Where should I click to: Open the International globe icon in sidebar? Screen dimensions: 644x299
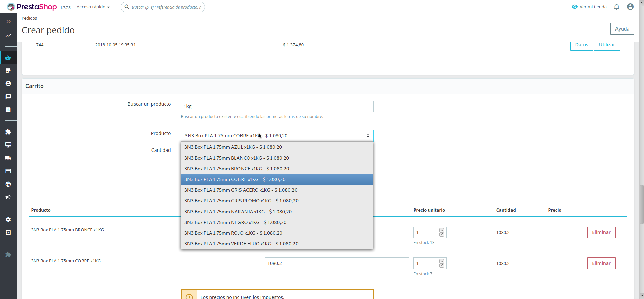[x=8, y=184]
